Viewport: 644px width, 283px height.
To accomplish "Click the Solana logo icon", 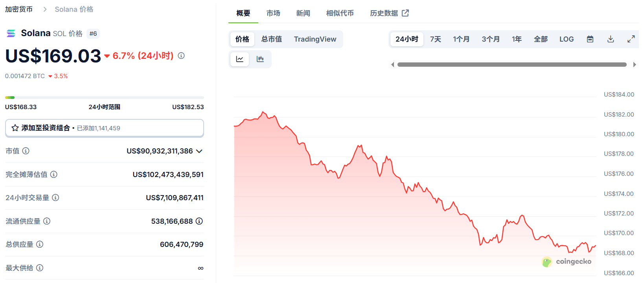I will point(11,33).
